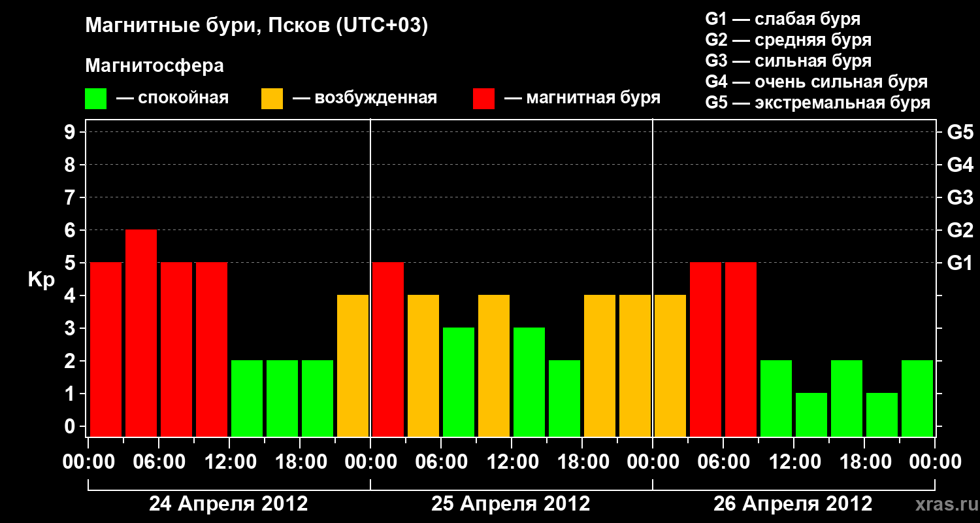
Task: Click the legend line 'G4 — очень сильная буря'
Action: pyautogui.click(x=817, y=82)
